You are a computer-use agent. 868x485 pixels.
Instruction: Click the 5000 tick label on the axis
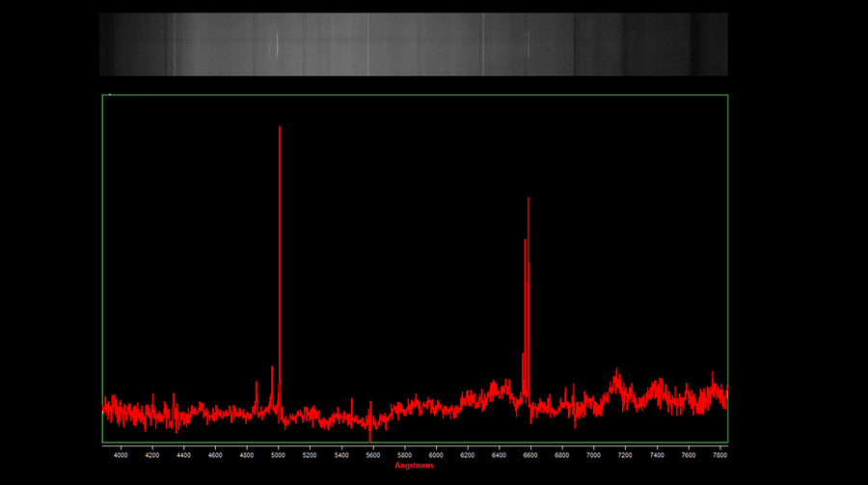(278, 454)
